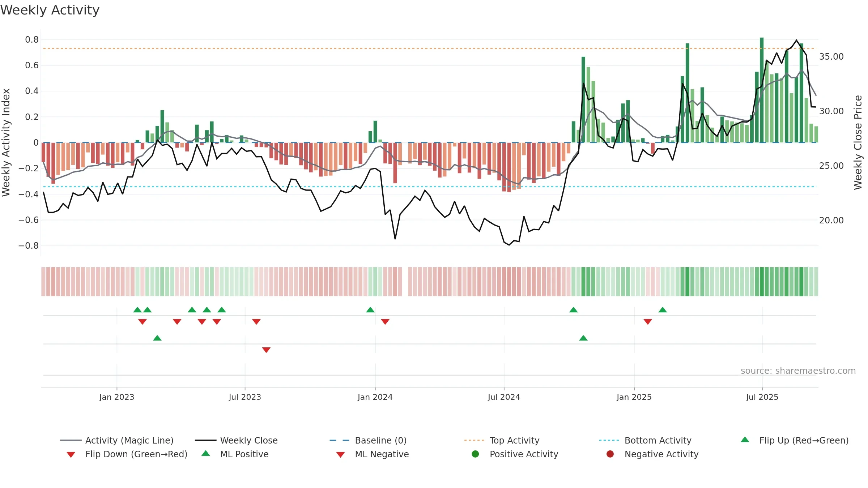The width and height of the screenshot is (868, 488).
Task: Click the tallest green bar near Jul 2025
Action: 762,90
